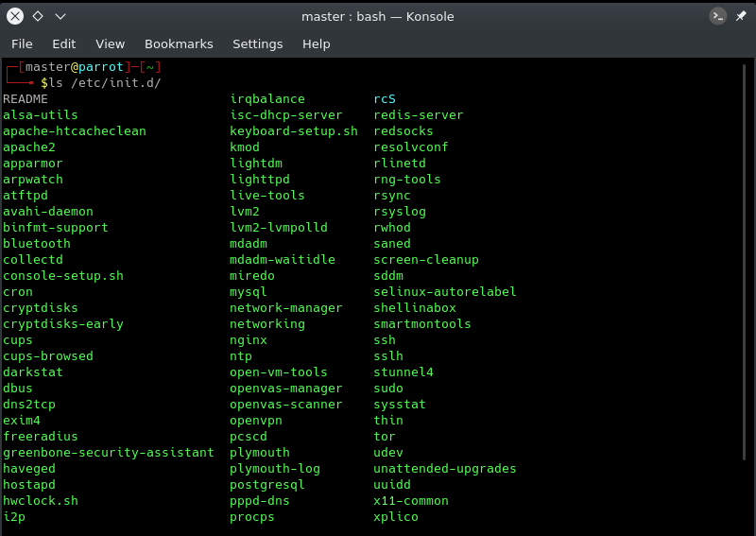Click the irqbalance entry
756x536 pixels.
point(267,99)
